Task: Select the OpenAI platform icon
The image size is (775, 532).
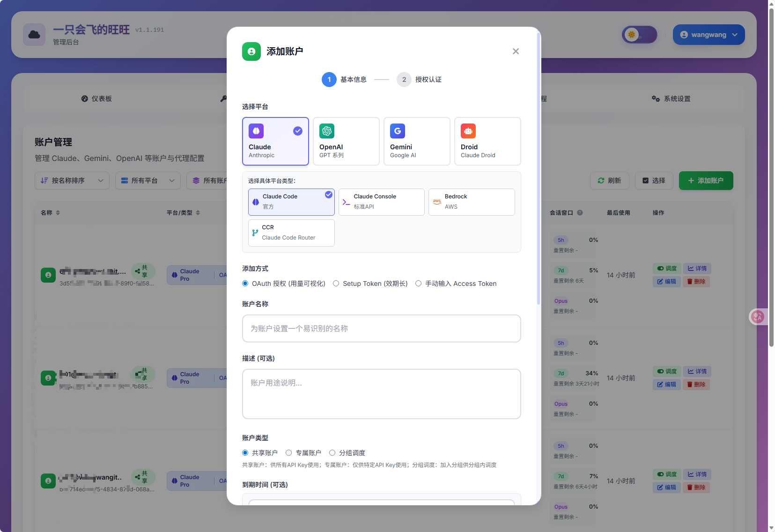Action: [327, 131]
